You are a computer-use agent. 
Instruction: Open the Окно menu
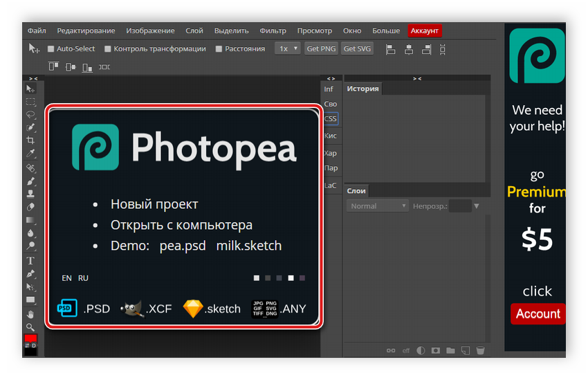(x=352, y=30)
